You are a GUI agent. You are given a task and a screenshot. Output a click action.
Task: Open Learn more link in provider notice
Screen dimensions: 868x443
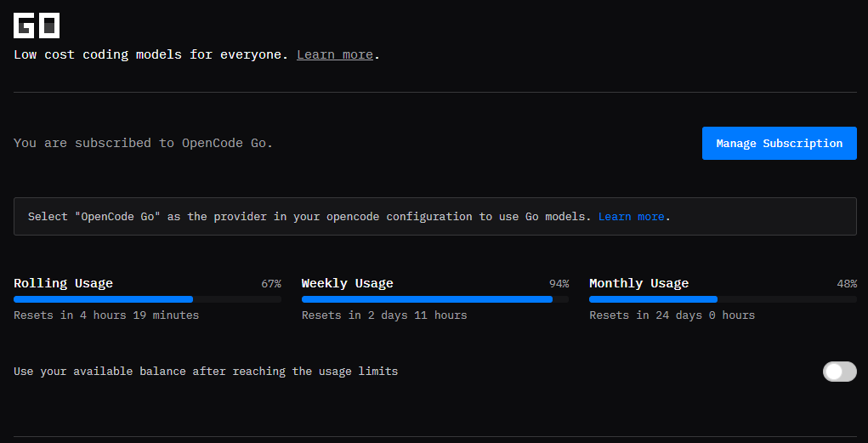tap(631, 217)
